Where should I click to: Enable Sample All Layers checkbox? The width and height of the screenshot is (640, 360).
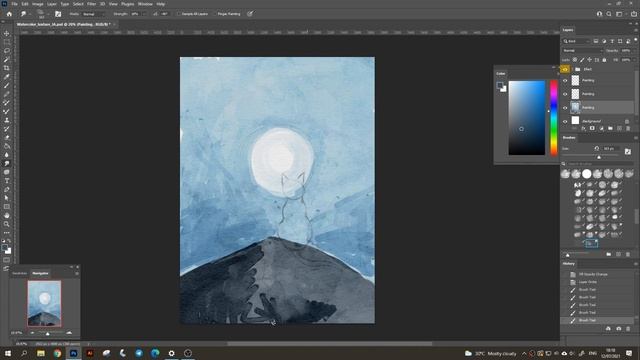point(178,14)
